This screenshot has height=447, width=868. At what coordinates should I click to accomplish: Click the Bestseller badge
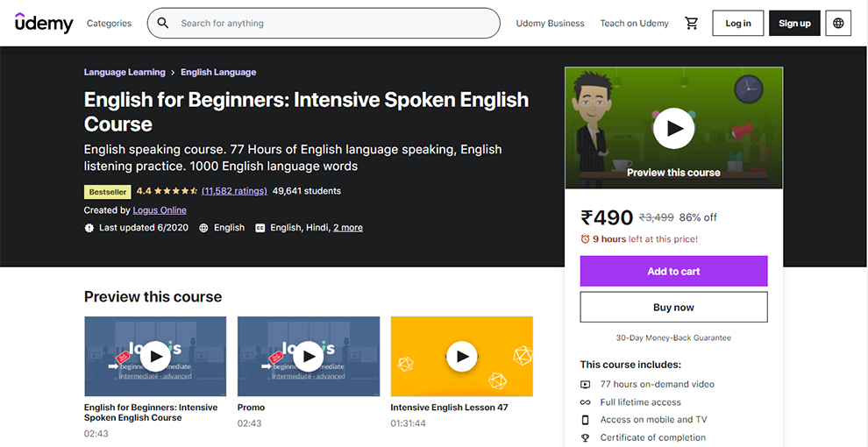point(107,191)
